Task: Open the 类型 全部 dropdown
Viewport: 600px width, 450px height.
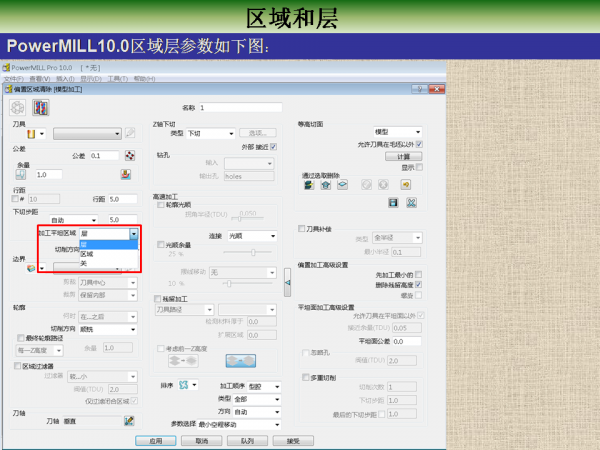Action: 257,399
